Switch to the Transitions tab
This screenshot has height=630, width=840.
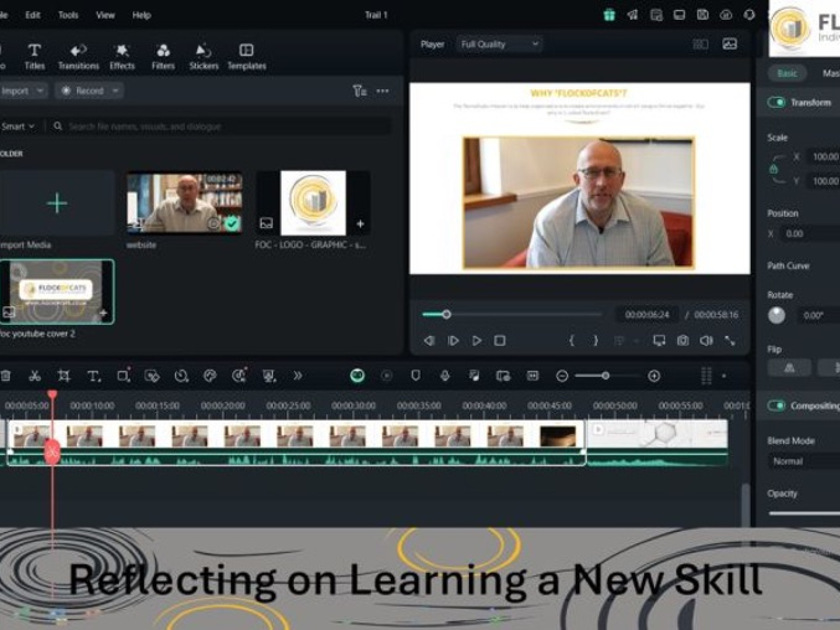(x=78, y=57)
